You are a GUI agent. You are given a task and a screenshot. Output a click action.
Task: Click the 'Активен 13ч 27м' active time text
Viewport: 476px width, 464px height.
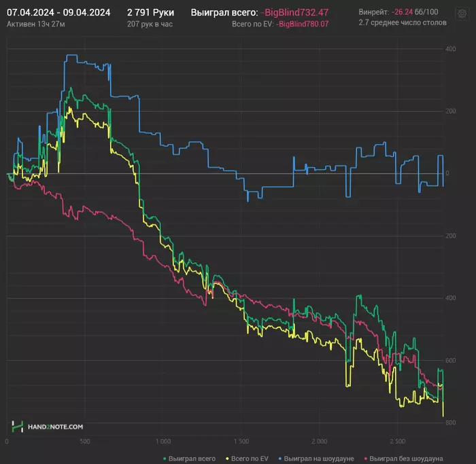tap(36, 24)
